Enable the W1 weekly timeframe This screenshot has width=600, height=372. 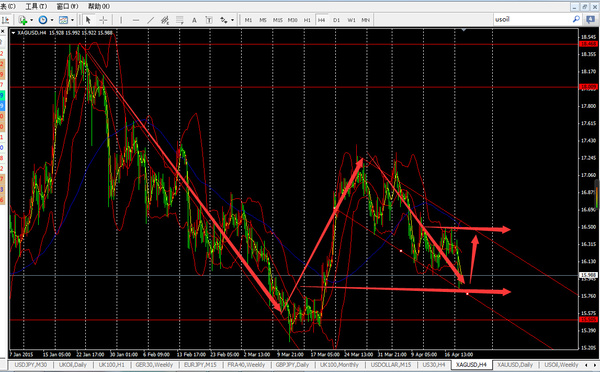[x=351, y=20]
